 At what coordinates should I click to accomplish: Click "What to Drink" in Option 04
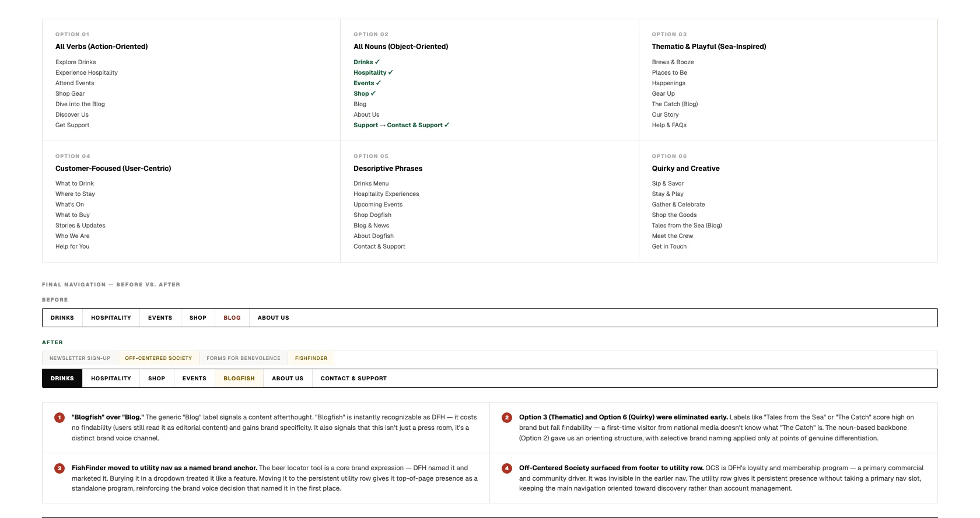coord(75,184)
